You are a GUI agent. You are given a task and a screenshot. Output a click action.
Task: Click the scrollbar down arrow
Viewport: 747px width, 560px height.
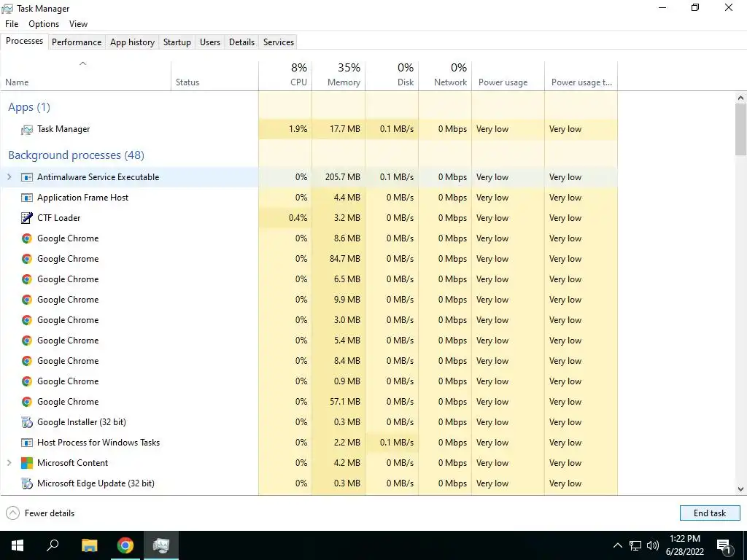point(740,489)
